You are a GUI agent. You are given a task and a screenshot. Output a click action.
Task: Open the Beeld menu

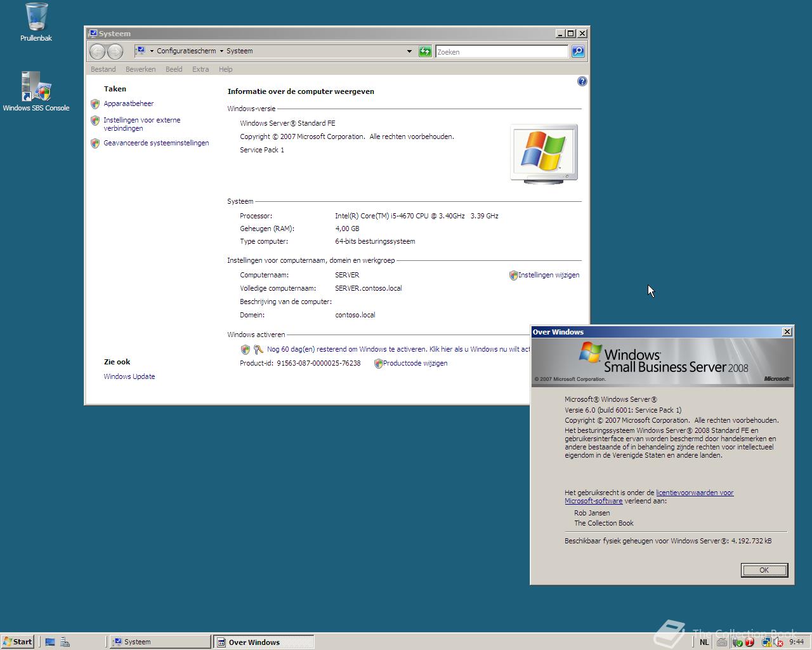pos(174,69)
